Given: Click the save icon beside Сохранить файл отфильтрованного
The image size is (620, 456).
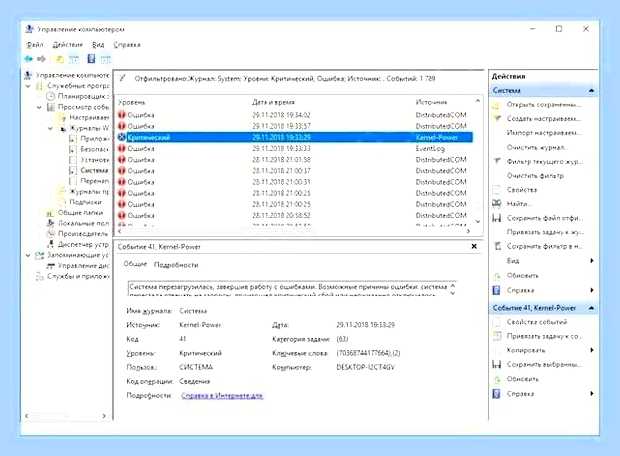Looking at the screenshot, I should [497, 218].
